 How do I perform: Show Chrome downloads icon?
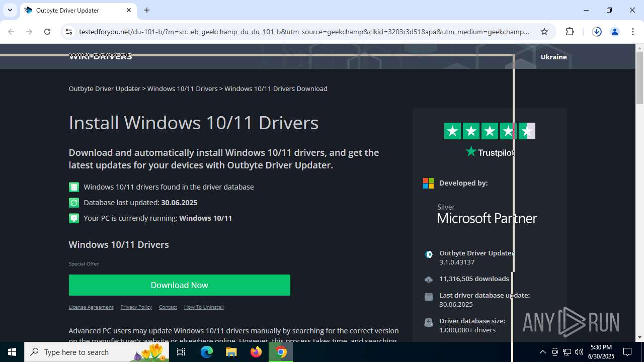click(597, 32)
